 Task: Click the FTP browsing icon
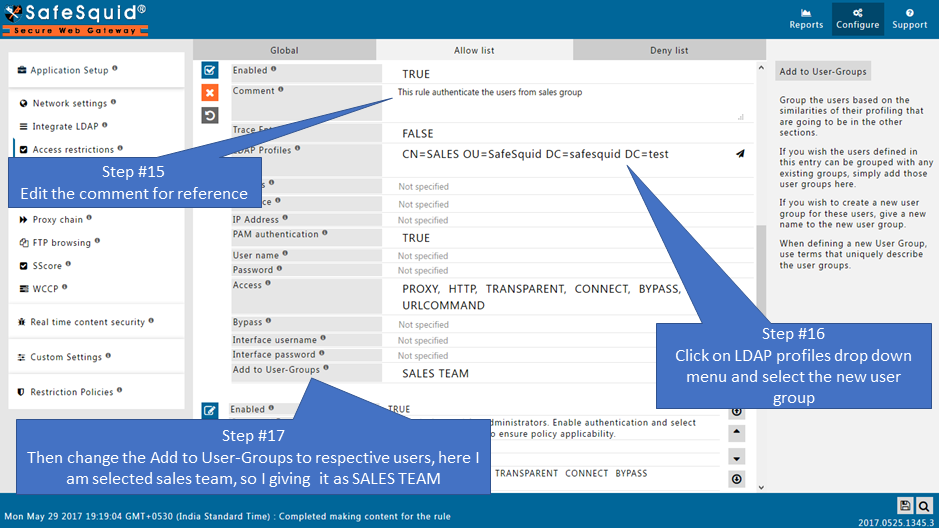23,243
